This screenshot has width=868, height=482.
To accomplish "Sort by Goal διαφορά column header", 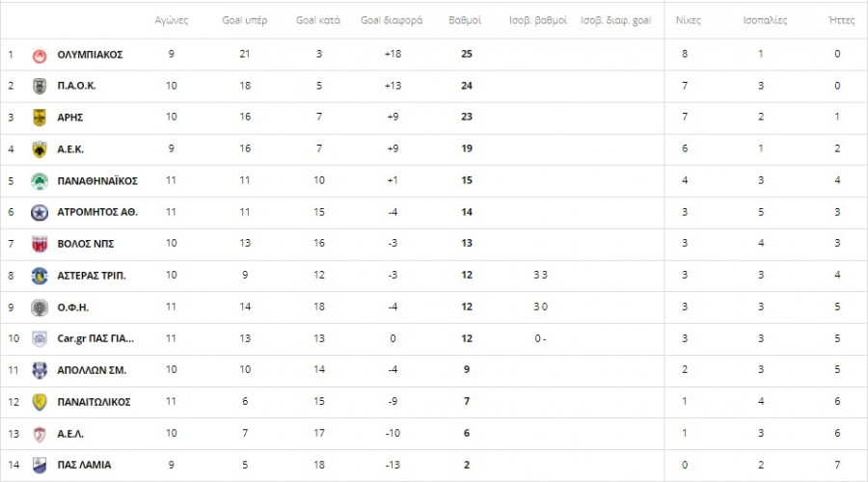I will (392, 20).
